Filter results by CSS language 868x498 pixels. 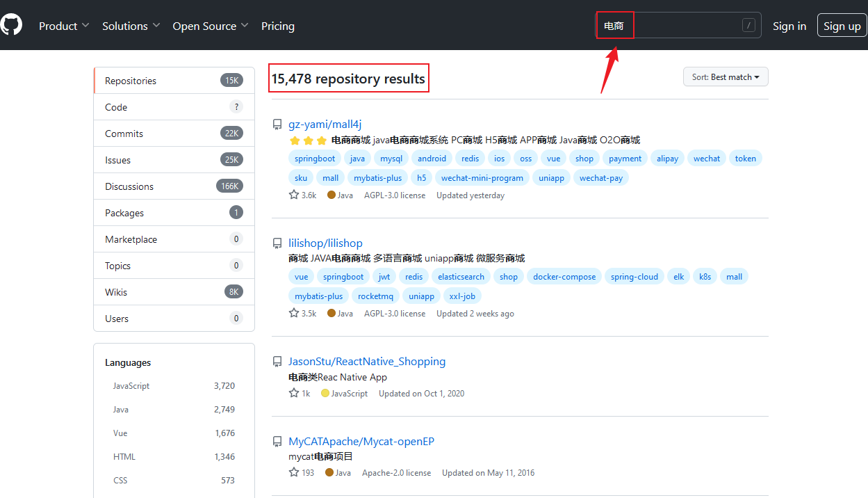(174, 481)
